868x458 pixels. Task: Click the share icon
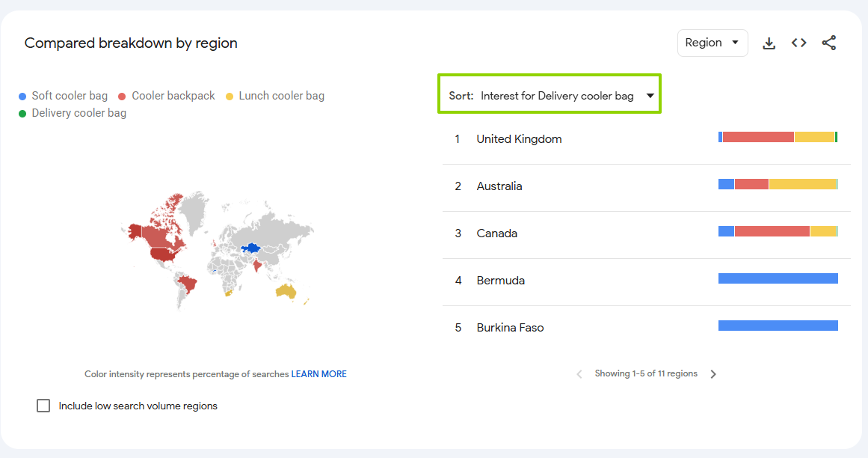tap(828, 43)
